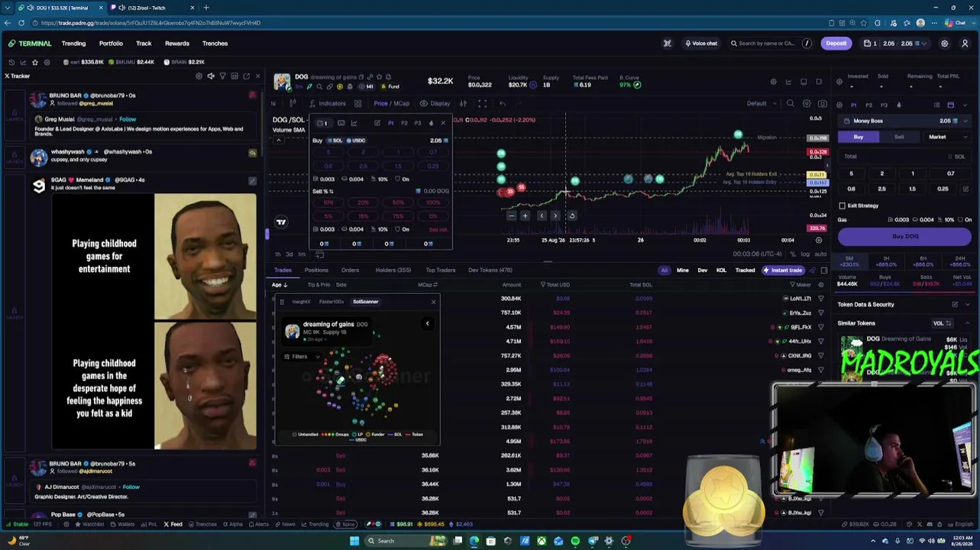Switch to the Positions tab
The image size is (980, 550).
[316, 270]
